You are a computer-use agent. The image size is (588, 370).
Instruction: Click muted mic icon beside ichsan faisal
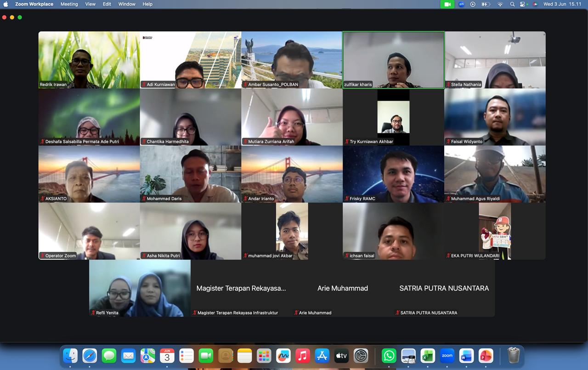346,256
